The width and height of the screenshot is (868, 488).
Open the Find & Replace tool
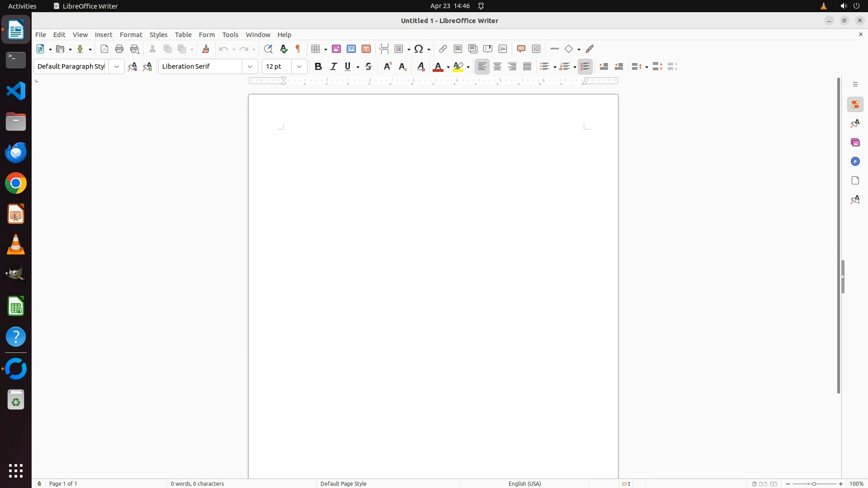268,49
